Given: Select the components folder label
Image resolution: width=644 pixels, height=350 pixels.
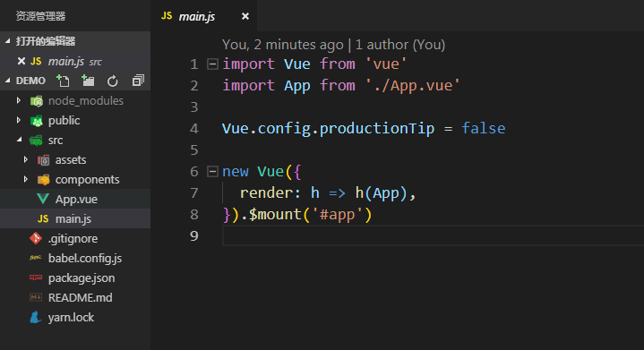Looking at the screenshot, I should (x=88, y=180).
